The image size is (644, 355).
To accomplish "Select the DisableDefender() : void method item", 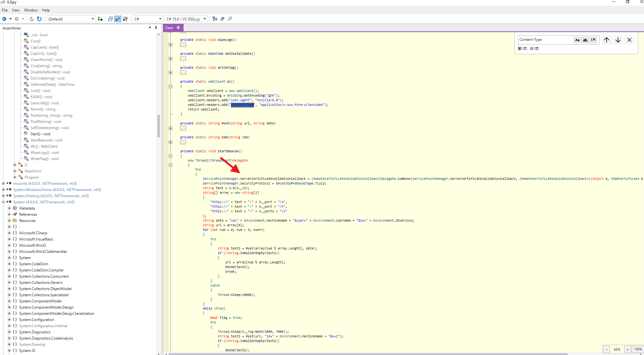I will click(x=50, y=72).
